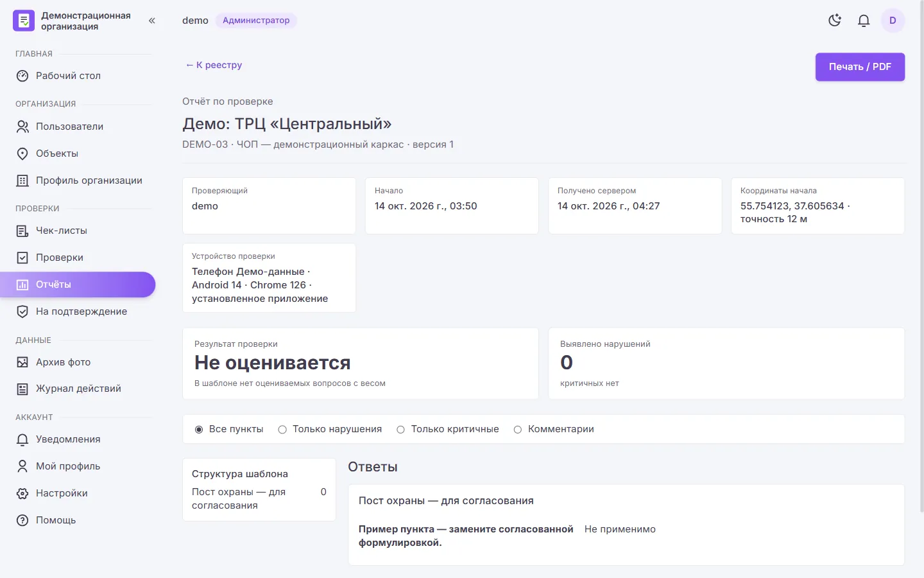Click the Архив фото image icon

pyautogui.click(x=22, y=362)
